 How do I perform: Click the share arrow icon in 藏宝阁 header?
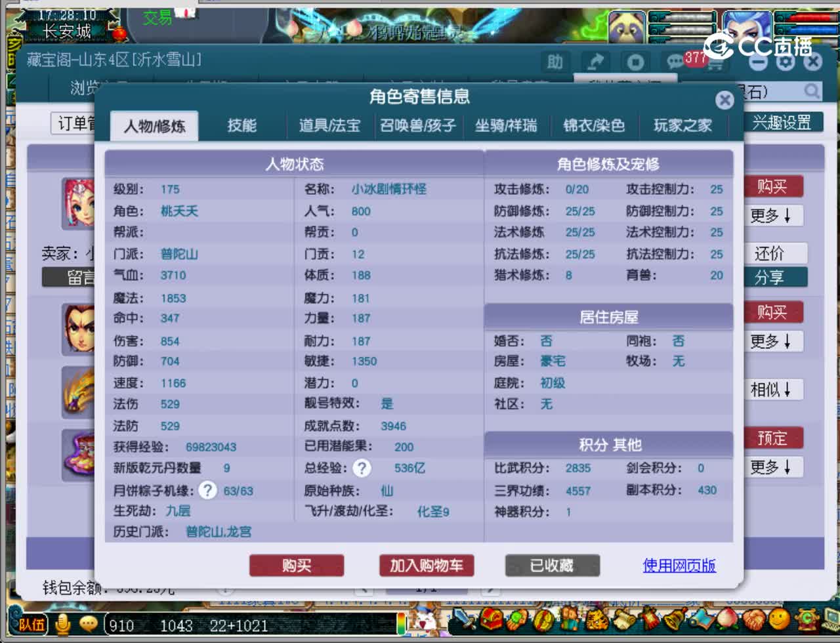click(595, 62)
